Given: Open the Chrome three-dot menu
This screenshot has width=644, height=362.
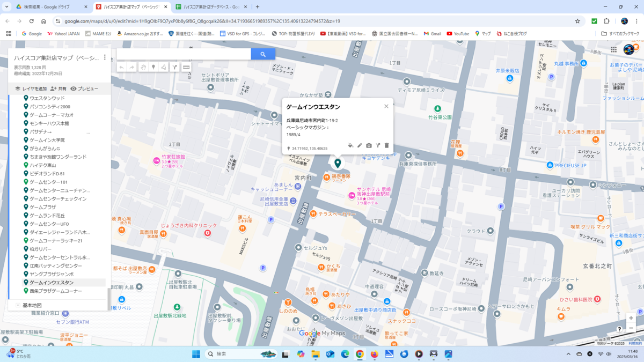Looking at the screenshot, I should (x=636, y=21).
